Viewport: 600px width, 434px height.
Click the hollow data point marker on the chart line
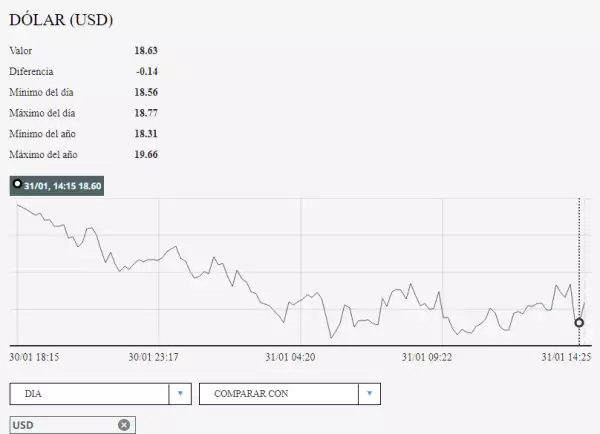tap(579, 322)
